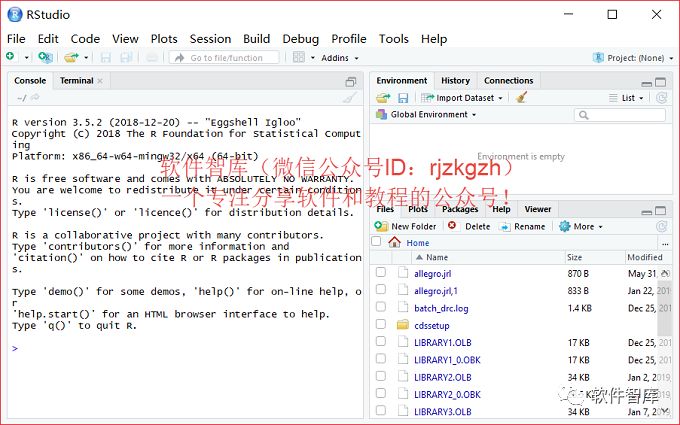This screenshot has height=425, width=680.
Task: Open the Project (None) dropdown
Action: tap(633, 58)
